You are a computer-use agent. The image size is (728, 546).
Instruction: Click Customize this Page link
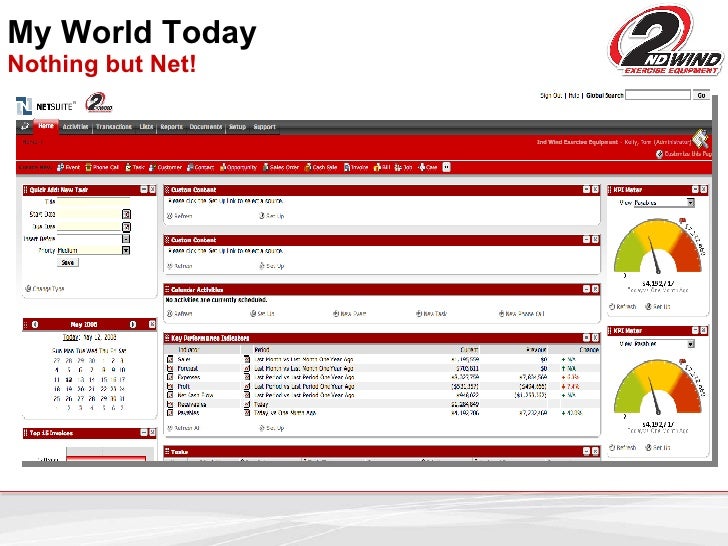click(x=688, y=154)
